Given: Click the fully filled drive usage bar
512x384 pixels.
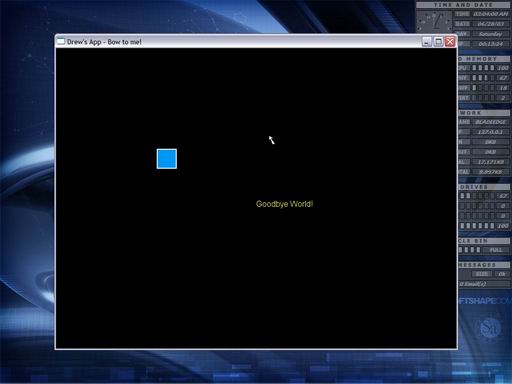Looking at the screenshot, I should click(477, 226).
